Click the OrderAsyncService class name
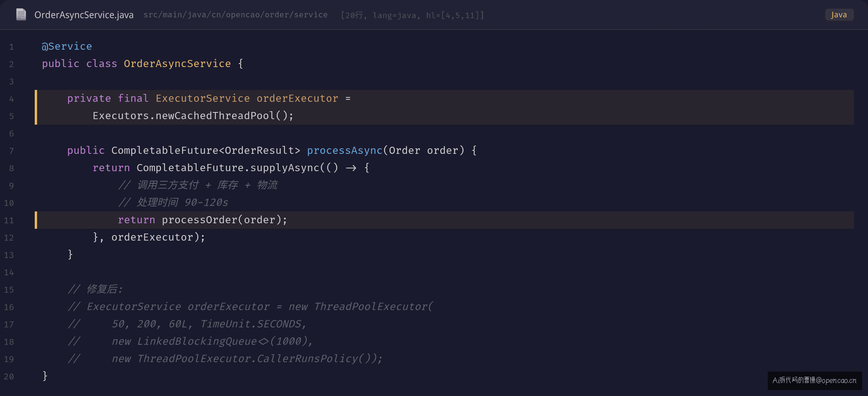Image resolution: width=868 pixels, height=396 pixels. point(178,64)
